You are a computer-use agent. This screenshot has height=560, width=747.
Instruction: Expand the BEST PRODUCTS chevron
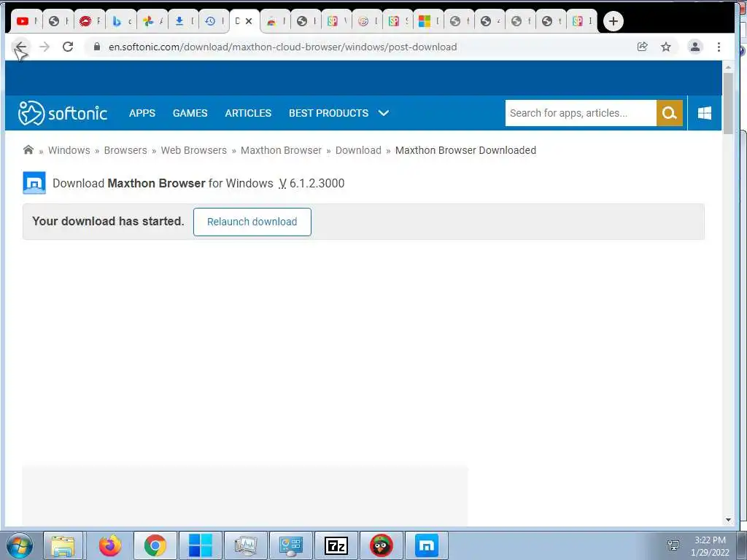tap(384, 113)
